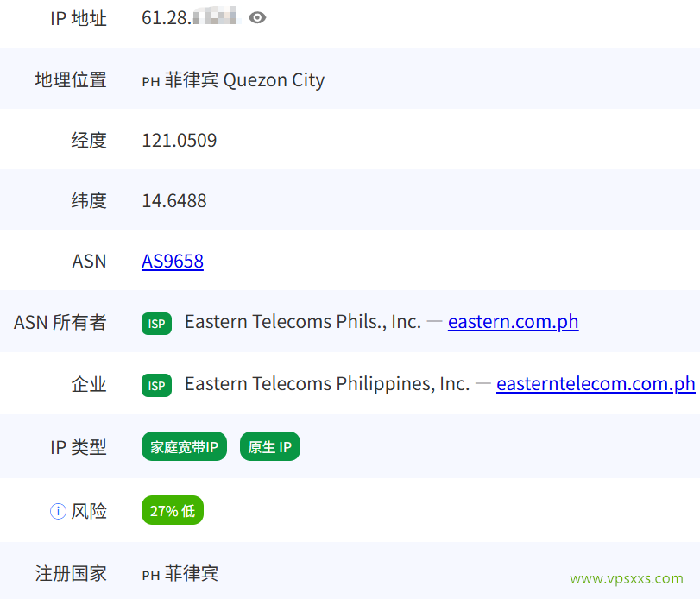The image size is (700, 599).
Task: Click the 风险 row label
Action: coord(89,511)
